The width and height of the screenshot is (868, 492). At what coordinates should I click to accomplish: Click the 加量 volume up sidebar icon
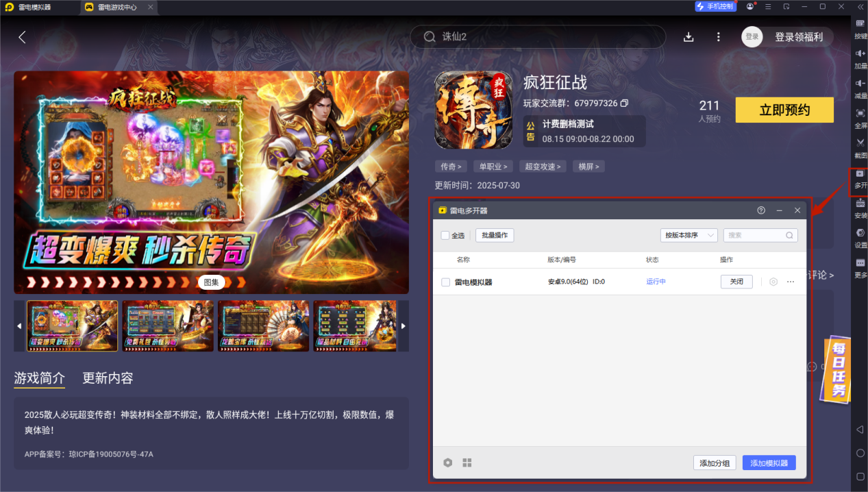860,58
